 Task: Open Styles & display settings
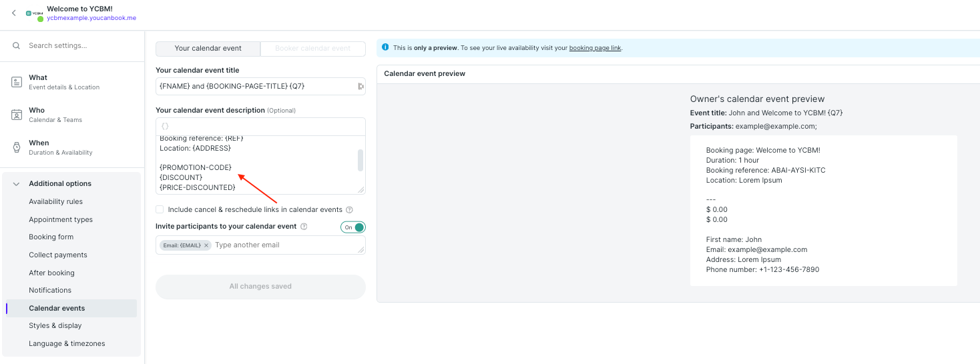[x=55, y=325]
